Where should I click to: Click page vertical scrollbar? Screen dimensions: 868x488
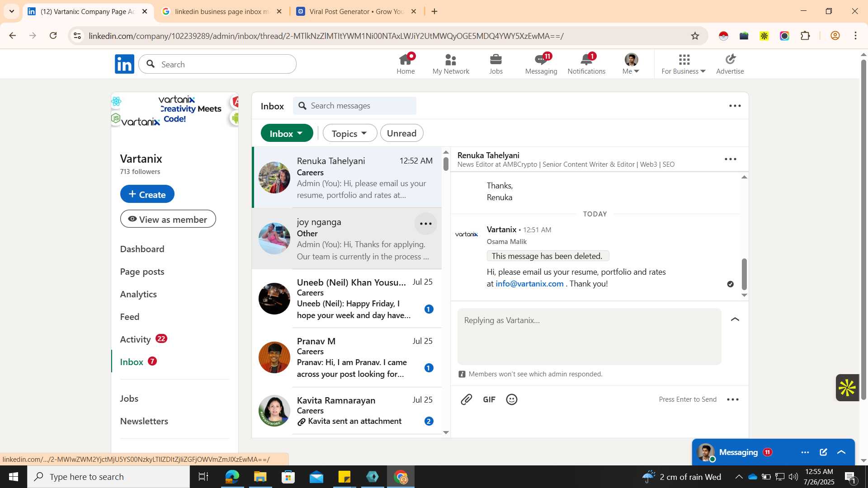863,230
